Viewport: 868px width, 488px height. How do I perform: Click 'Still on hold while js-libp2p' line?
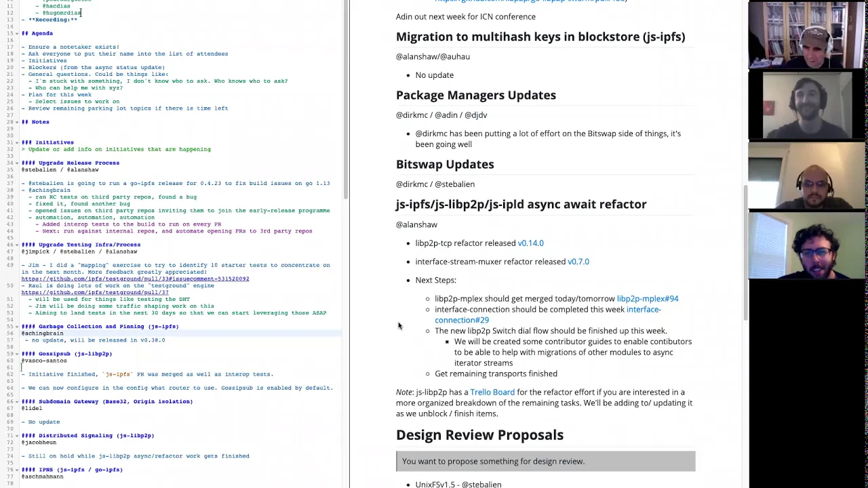pyautogui.click(x=135, y=456)
